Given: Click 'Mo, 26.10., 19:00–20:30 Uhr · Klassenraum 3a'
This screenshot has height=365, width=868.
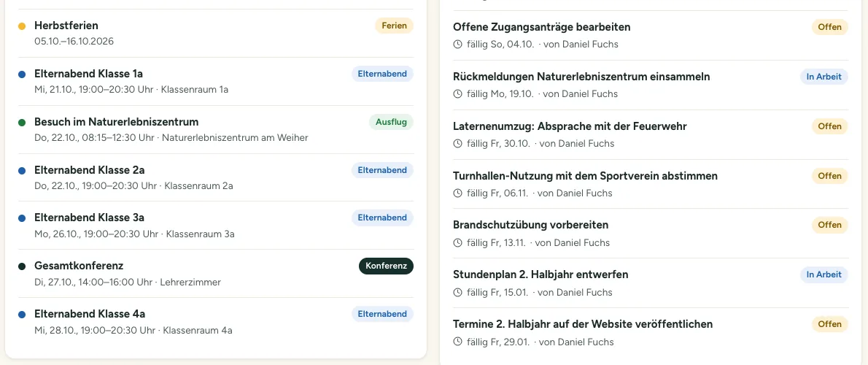Looking at the screenshot, I should [x=134, y=234].
